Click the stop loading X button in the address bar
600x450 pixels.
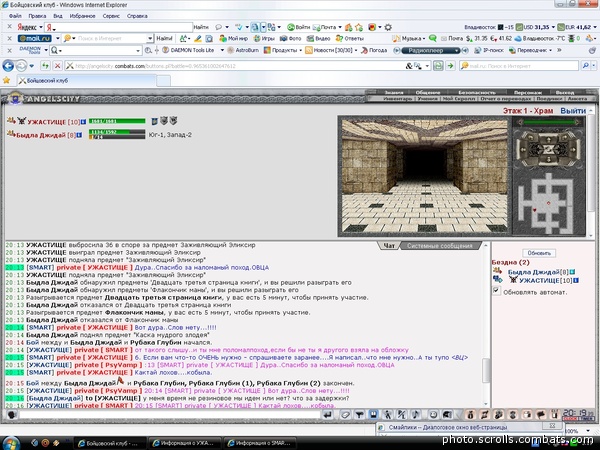pyautogui.click(x=58, y=66)
